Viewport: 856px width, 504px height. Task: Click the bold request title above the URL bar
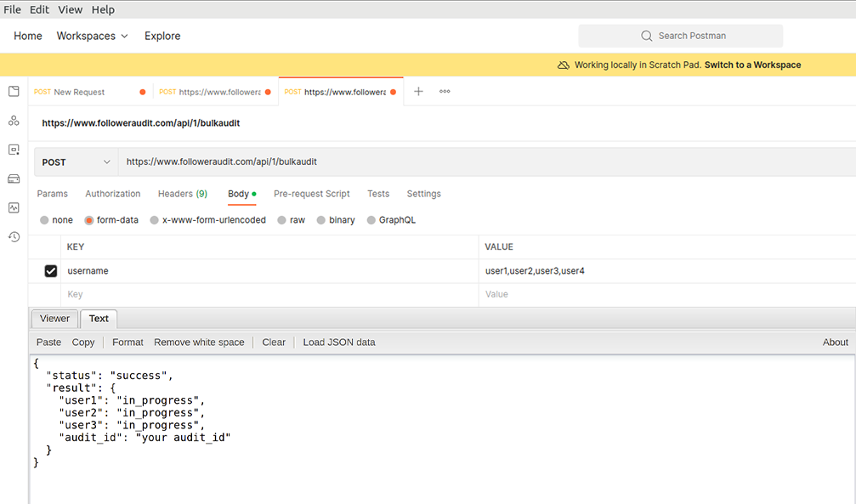(141, 123)
